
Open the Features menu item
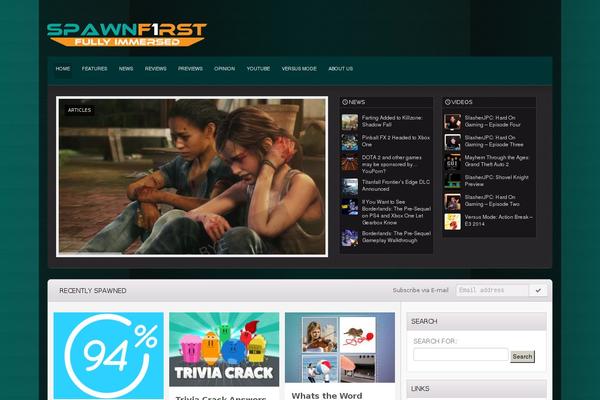coord(95,69)
